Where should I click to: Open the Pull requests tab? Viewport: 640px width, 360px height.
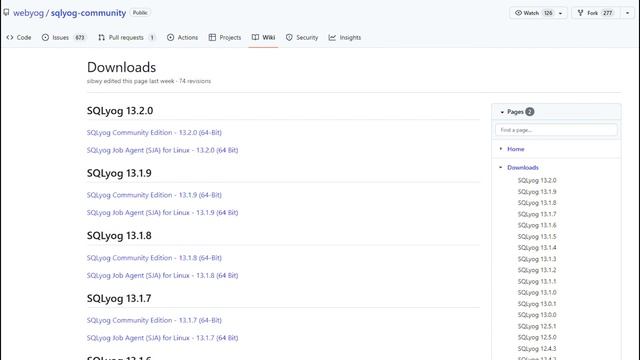pos(127,38)
